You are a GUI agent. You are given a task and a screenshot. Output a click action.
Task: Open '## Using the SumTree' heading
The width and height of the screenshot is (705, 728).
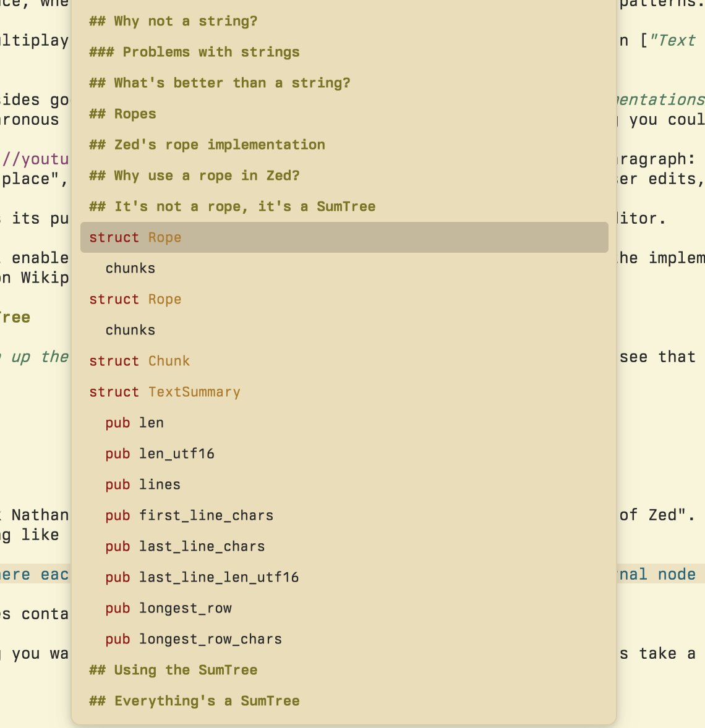[344, 669]
